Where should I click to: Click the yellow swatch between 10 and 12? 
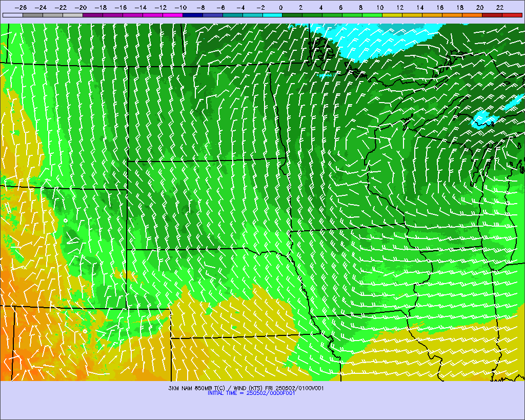point(392,15)
